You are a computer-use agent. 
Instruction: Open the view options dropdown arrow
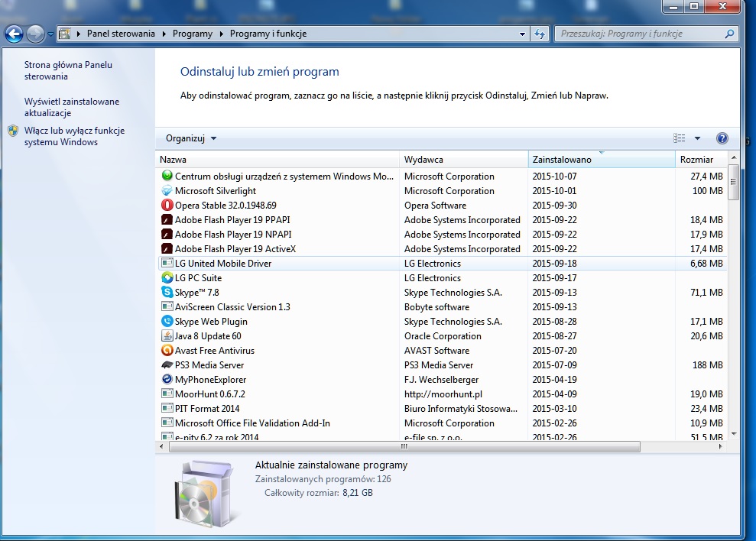click(x=697, y=138)
